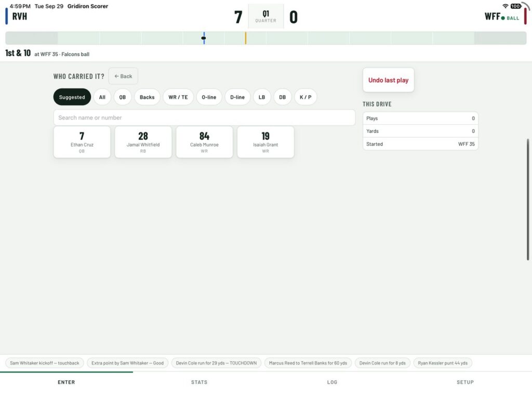Undo last play

[x=389, y=80]
